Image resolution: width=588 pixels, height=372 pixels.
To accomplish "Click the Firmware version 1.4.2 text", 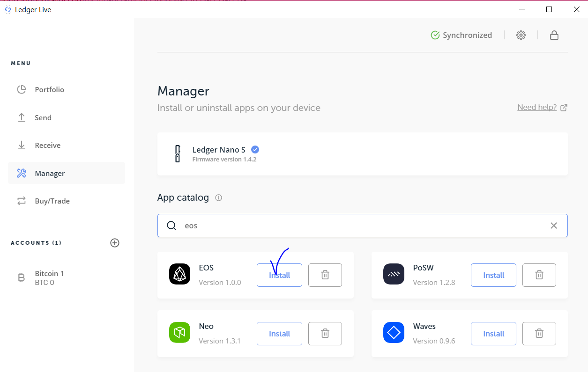I will point(224,160).
